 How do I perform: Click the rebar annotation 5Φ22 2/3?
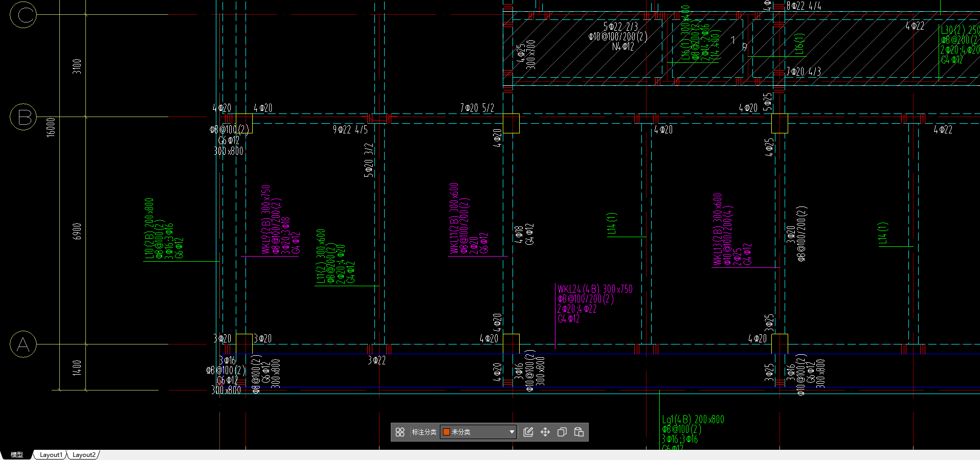(x=620, y=27)
